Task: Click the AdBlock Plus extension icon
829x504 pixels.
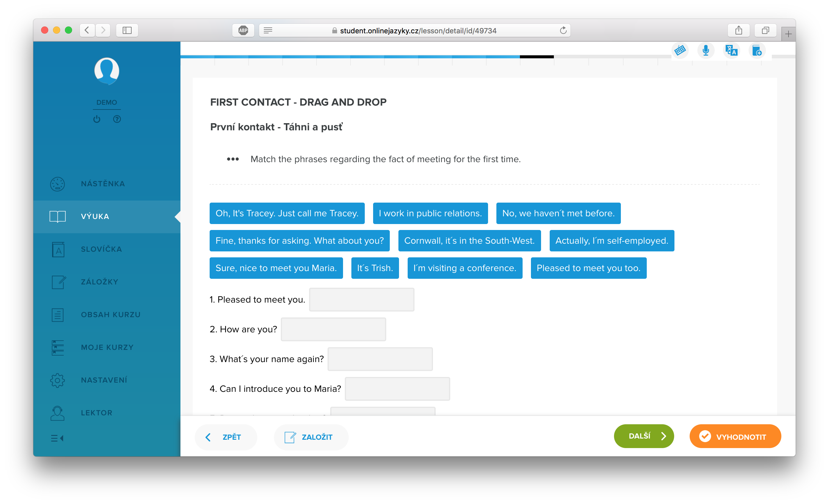Action: [243, 31]
